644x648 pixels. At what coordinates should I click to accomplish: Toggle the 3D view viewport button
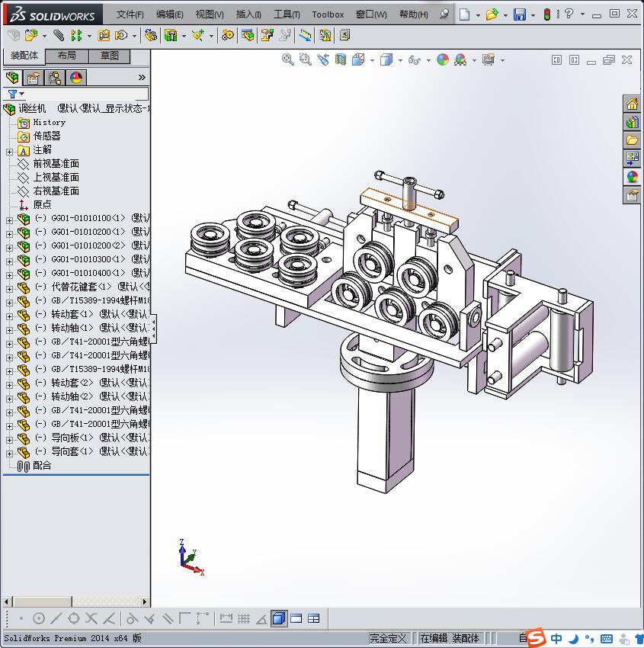click(279, 619)
